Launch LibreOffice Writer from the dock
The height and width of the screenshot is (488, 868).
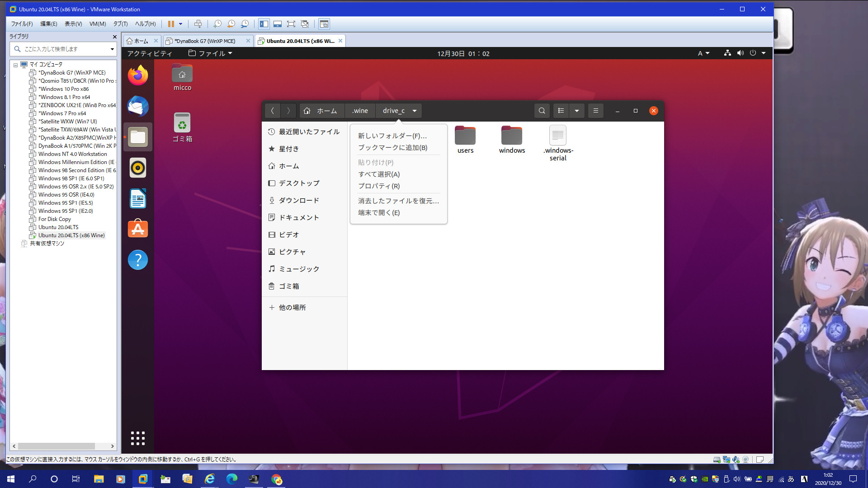coord(138,198)
